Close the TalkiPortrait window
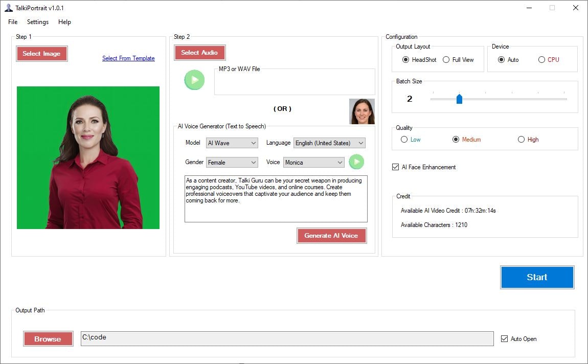This screenshot has width=588, height=364. tap(576, 8)
